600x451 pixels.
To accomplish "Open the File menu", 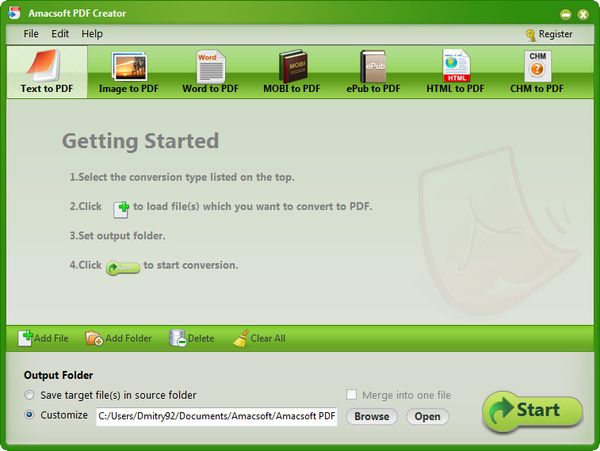I will point(31,34).
